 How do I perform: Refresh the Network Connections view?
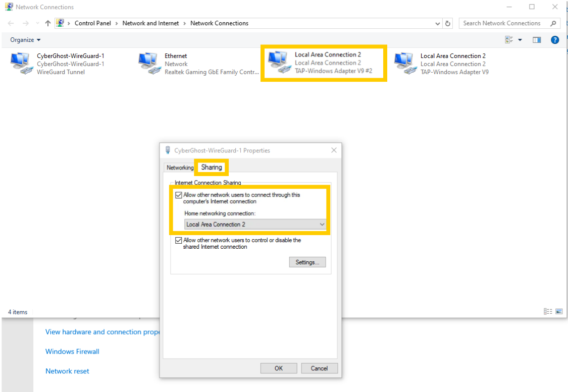tap(448, 23)
